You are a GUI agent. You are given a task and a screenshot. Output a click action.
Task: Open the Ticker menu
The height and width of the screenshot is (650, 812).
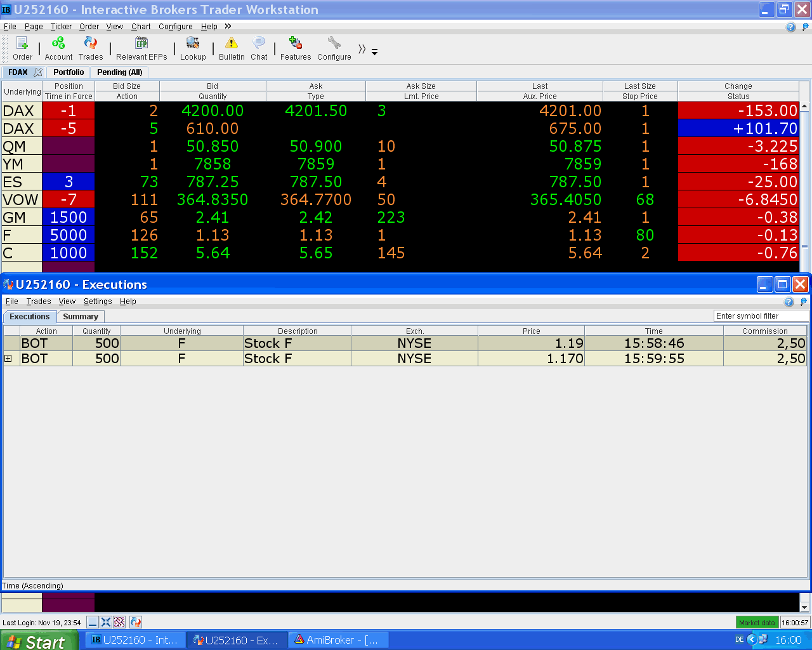coord(61,27)
